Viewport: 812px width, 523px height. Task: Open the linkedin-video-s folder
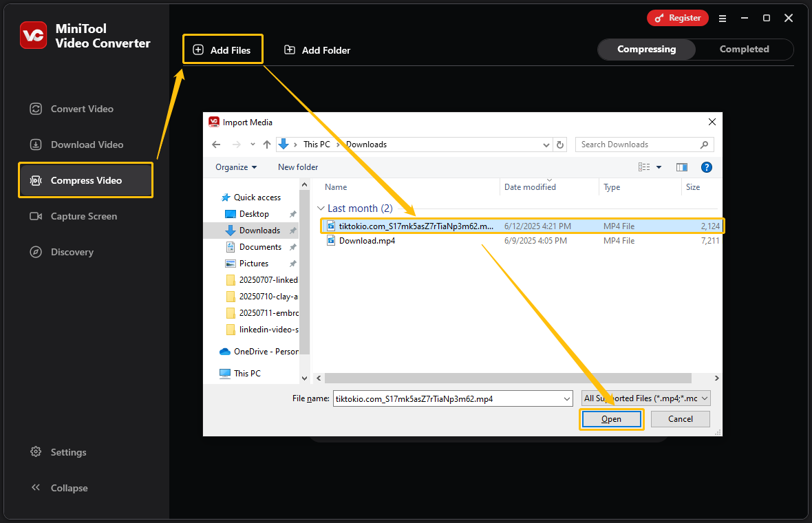coord(262,330)
